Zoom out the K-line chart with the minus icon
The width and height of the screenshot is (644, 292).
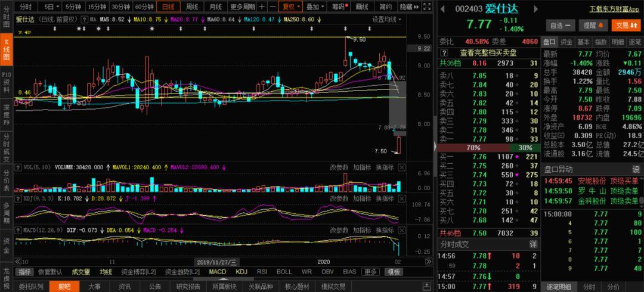point(273,7)
